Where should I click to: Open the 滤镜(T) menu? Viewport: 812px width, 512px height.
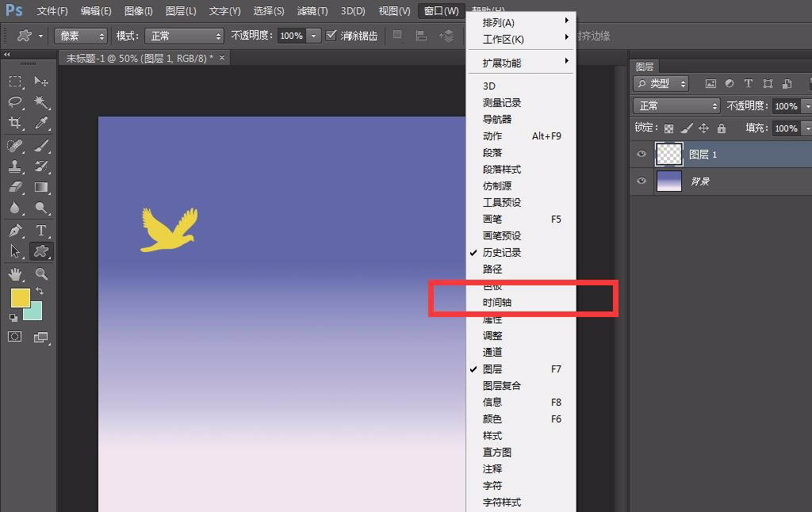click(312, 11)
